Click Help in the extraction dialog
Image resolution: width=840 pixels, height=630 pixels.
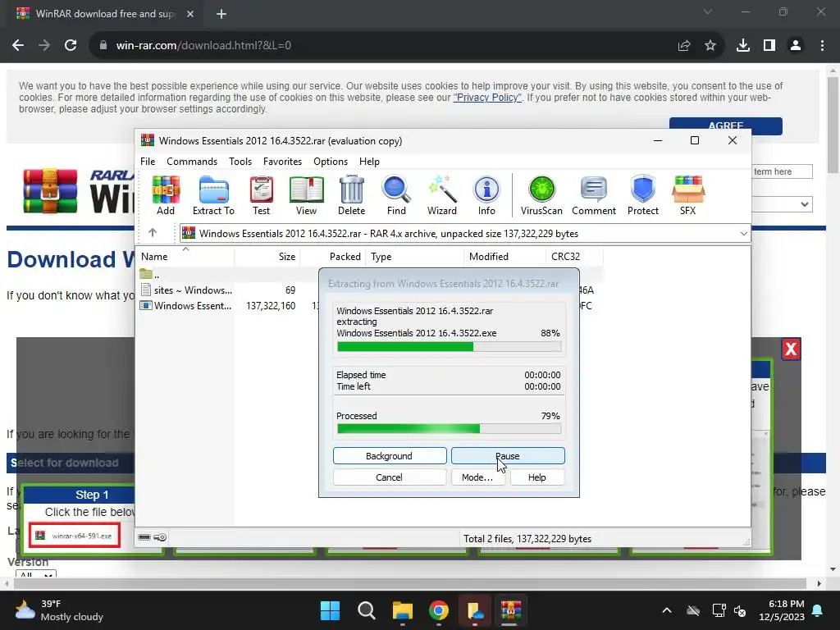coord(536,477)
